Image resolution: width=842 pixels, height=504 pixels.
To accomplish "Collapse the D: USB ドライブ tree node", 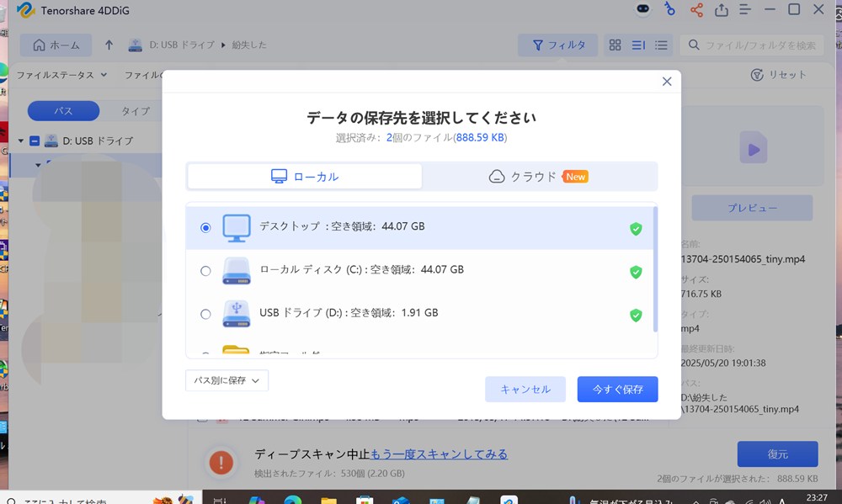I will tap(21, 141).
